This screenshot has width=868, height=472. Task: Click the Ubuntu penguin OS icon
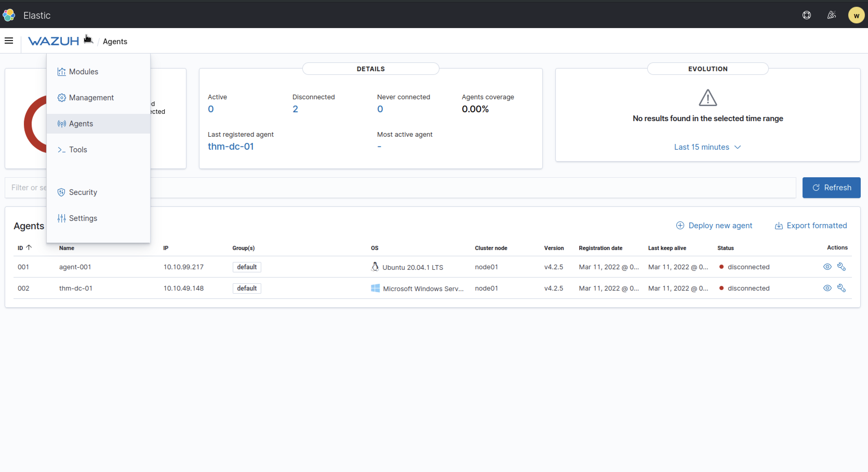pos(375,267)
